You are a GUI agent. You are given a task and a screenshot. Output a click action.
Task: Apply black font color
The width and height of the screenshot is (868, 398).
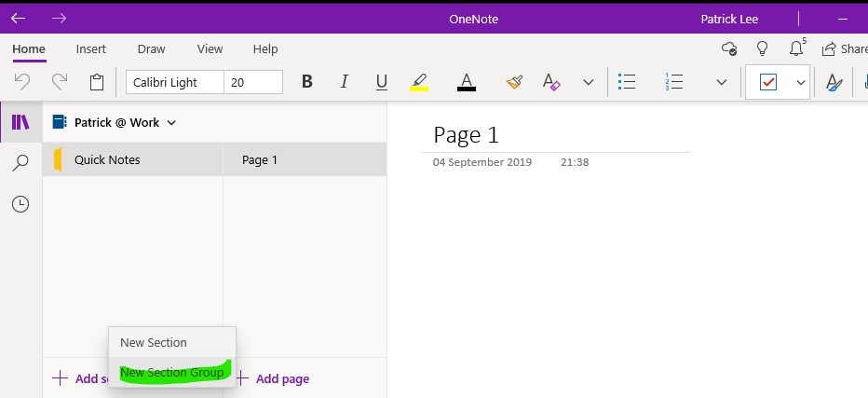467,82
